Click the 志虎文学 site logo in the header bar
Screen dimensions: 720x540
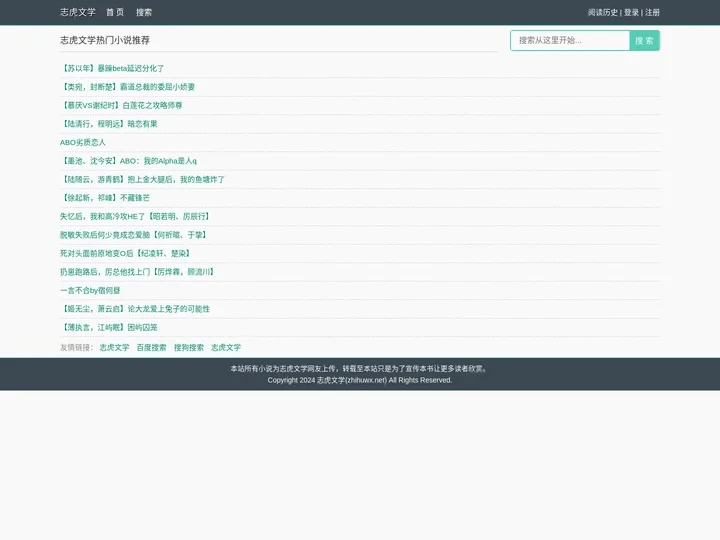pos(78,12)
